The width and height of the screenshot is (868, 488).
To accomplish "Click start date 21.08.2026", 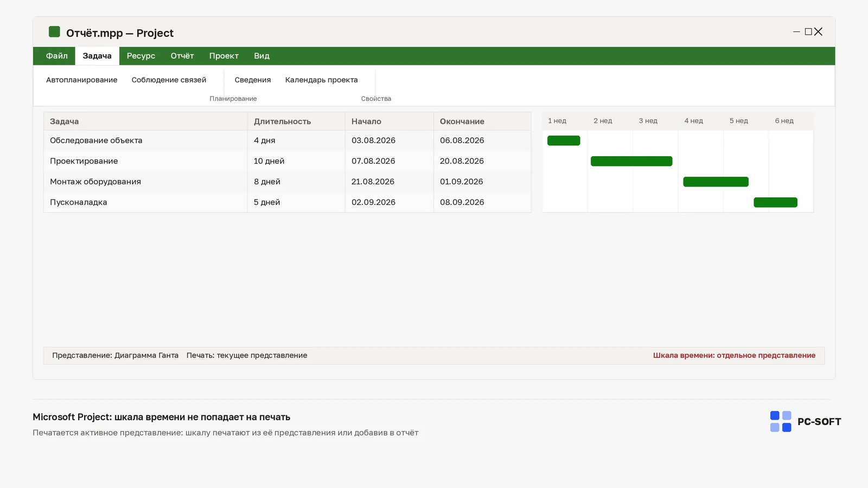I will [x=390, y=182].
